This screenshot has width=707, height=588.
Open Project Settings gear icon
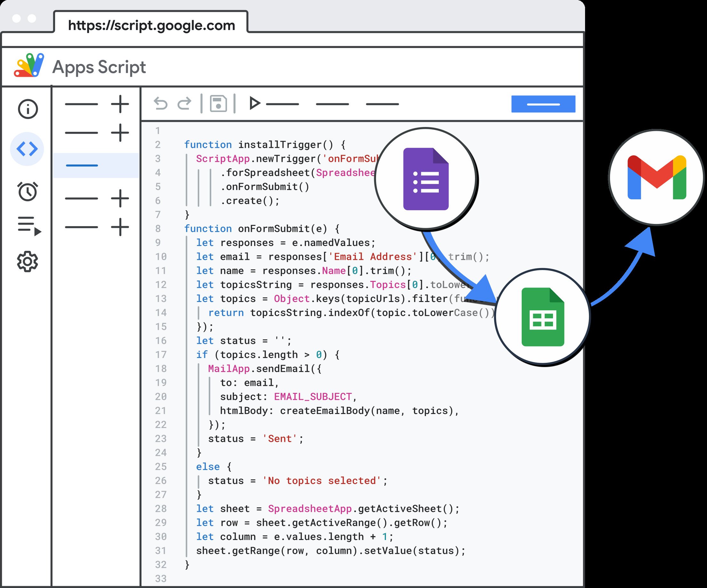[28, 261]
